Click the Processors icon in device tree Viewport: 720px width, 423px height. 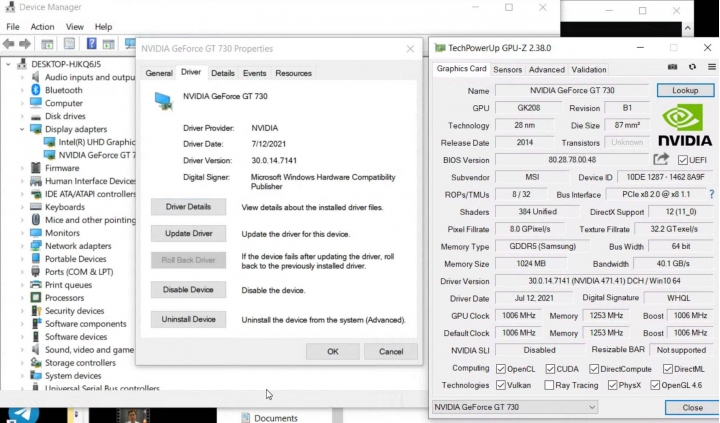tap(36, 298)
